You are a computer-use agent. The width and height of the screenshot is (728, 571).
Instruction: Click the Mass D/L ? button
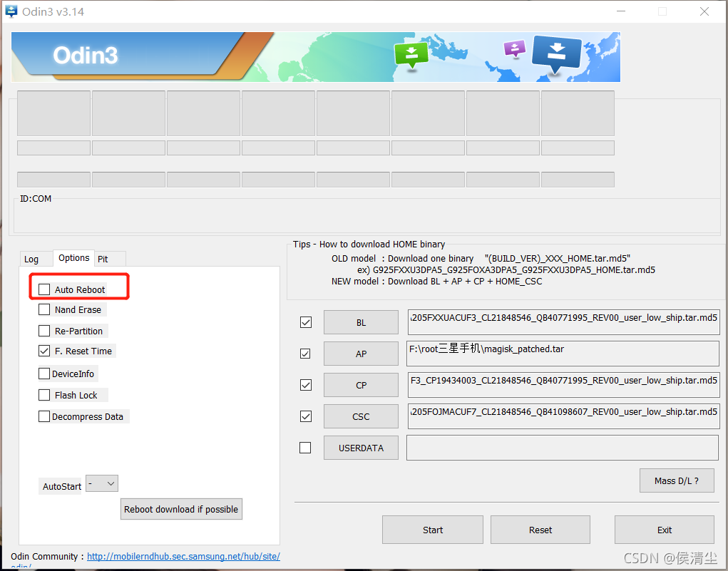coord(677,480)
